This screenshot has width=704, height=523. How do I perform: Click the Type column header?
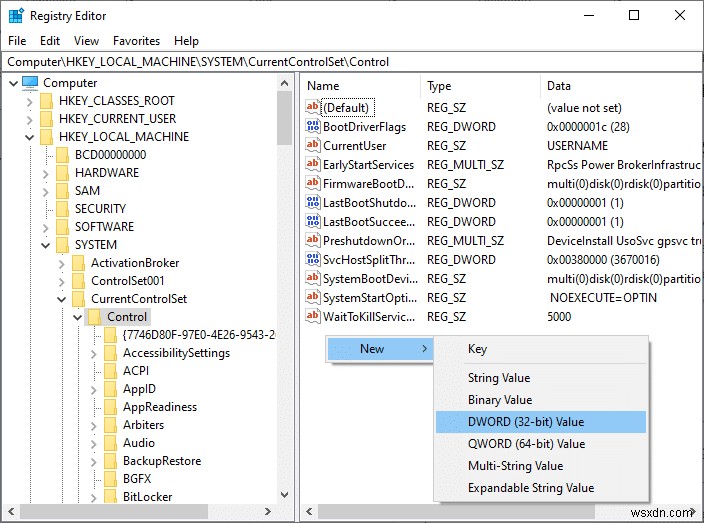(481, 86)
